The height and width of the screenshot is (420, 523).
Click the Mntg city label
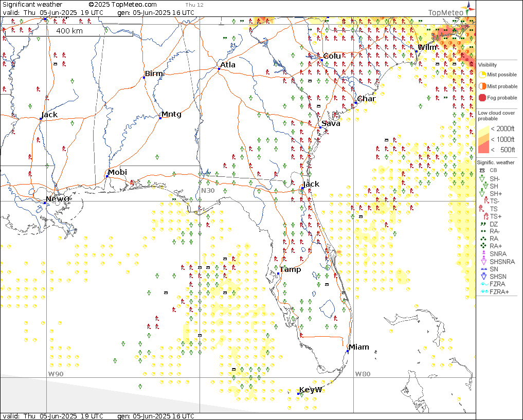171,114
